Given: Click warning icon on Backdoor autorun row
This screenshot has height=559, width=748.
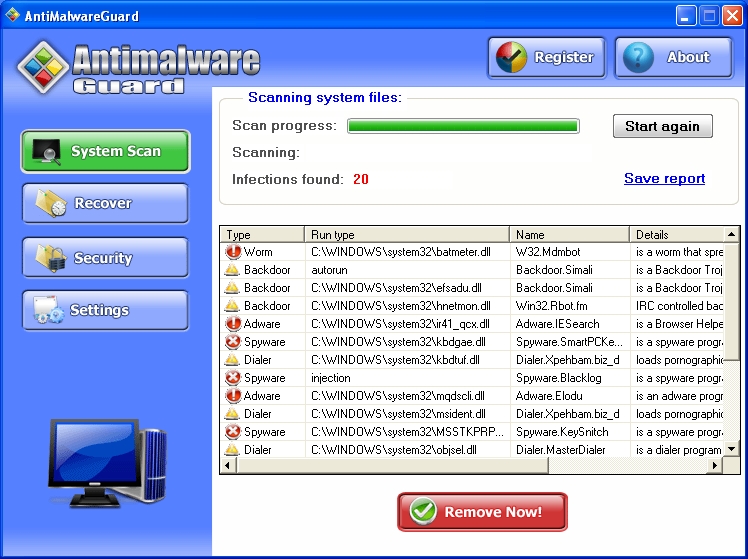Looking at the screenshot, I should tap(232, 270).
